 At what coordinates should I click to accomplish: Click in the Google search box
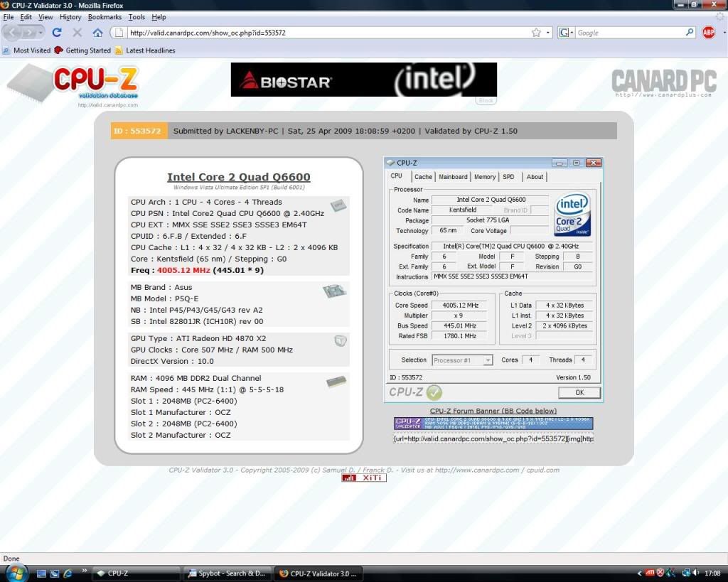point(630,33)
